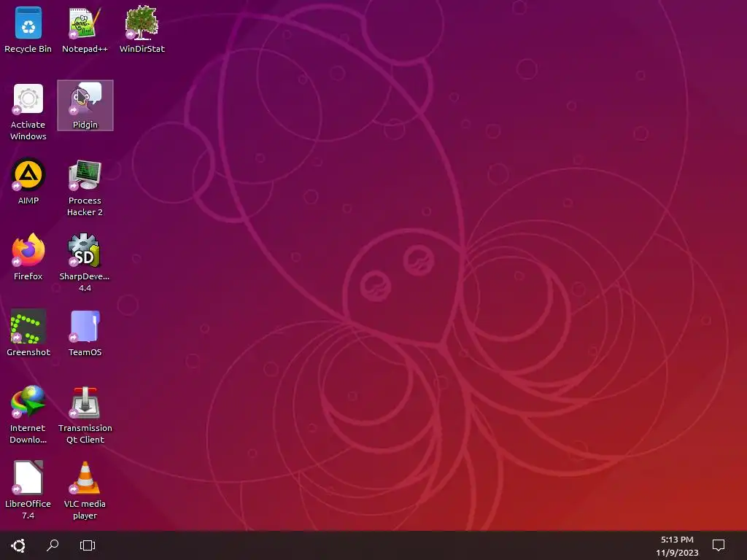Select the Activate Windows shortcut
This screenshot has height=560, width=747.
pyautogui.click(x=28, y=112)
